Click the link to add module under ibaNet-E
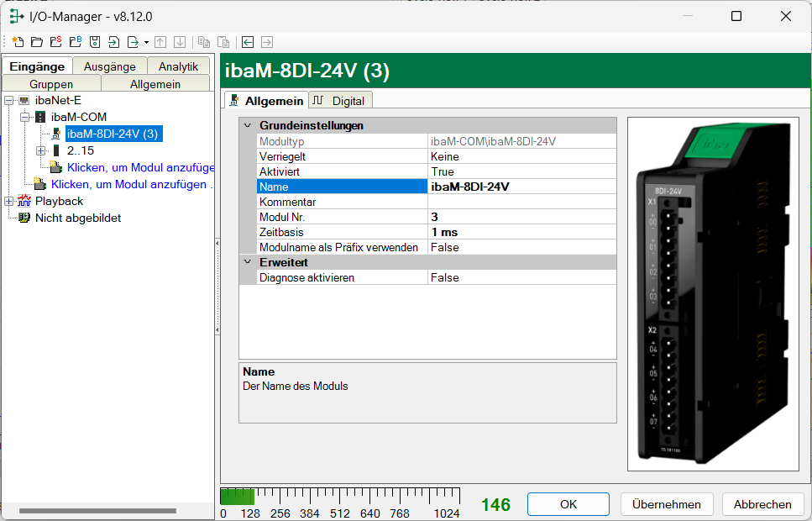Screen dimensions: 812x521 coord(132,184)
